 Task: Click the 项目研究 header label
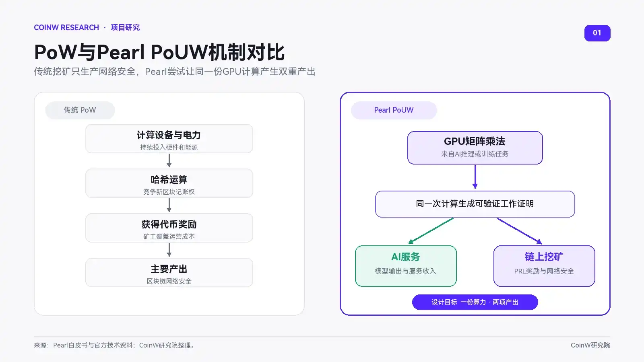click(x=125, y=27)
